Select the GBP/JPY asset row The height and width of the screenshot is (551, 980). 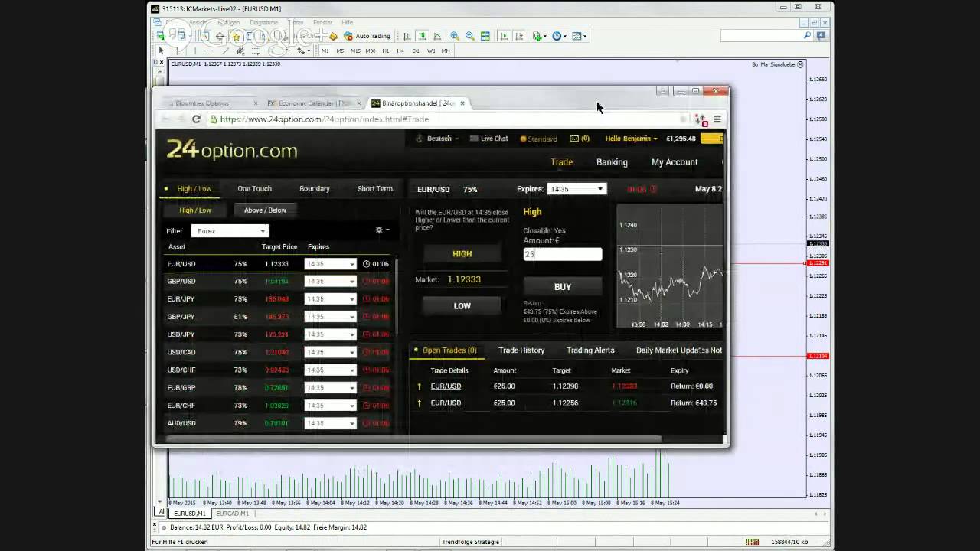click(x=278, y=317)
